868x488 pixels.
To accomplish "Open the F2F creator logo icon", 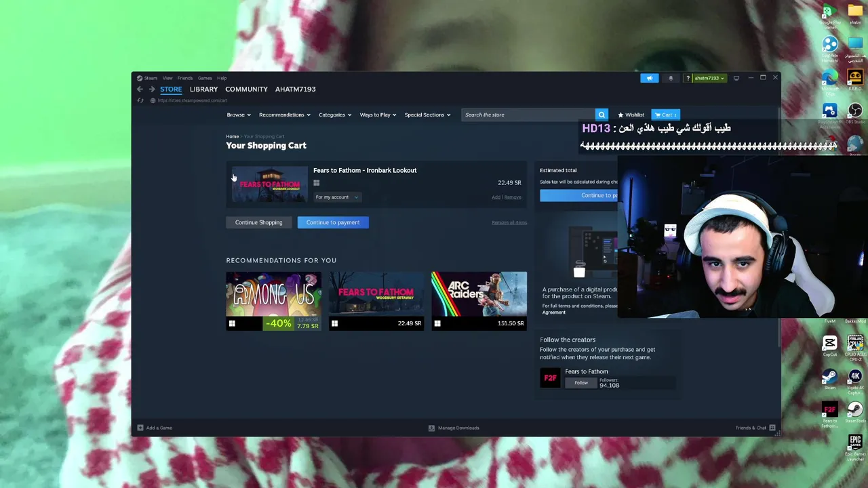I will (x=550, y=378).
